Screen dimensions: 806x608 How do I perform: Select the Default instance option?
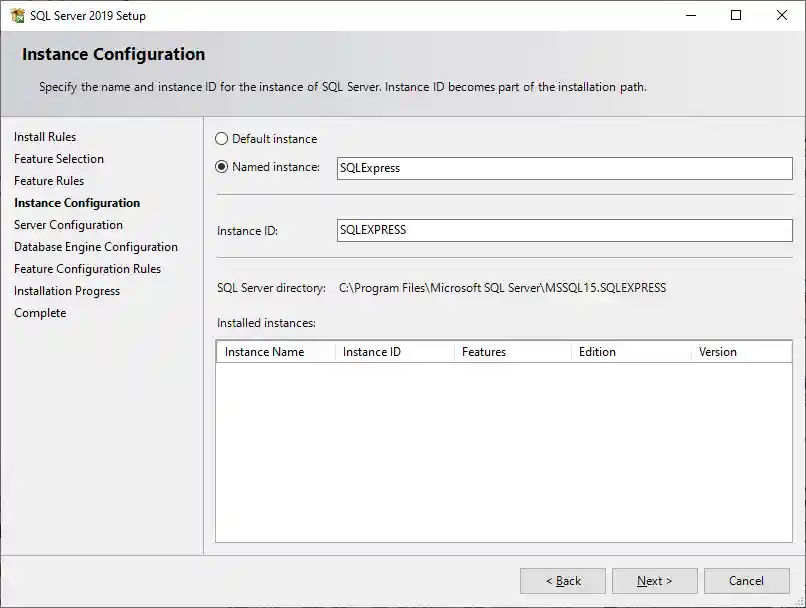coord(222,139)
